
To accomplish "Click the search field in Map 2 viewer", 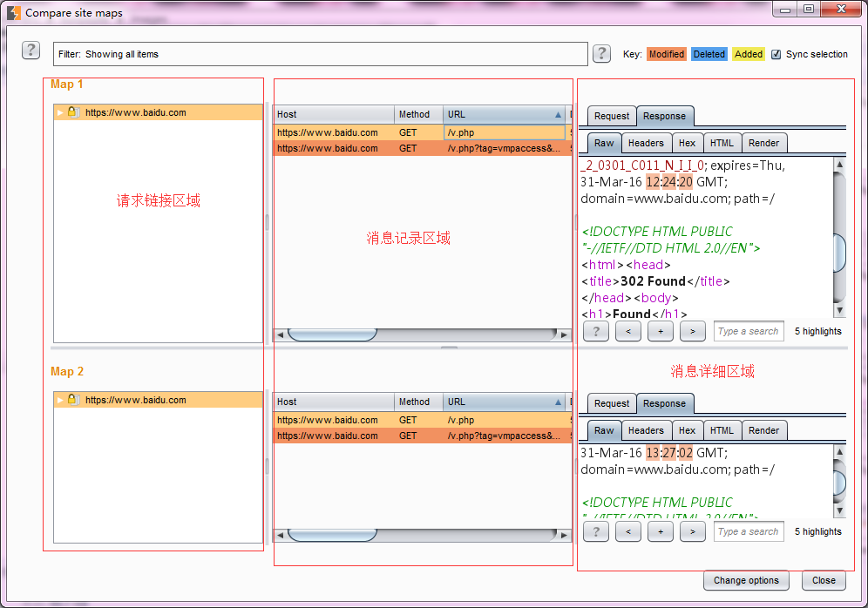I will click(x=749, y=531).
